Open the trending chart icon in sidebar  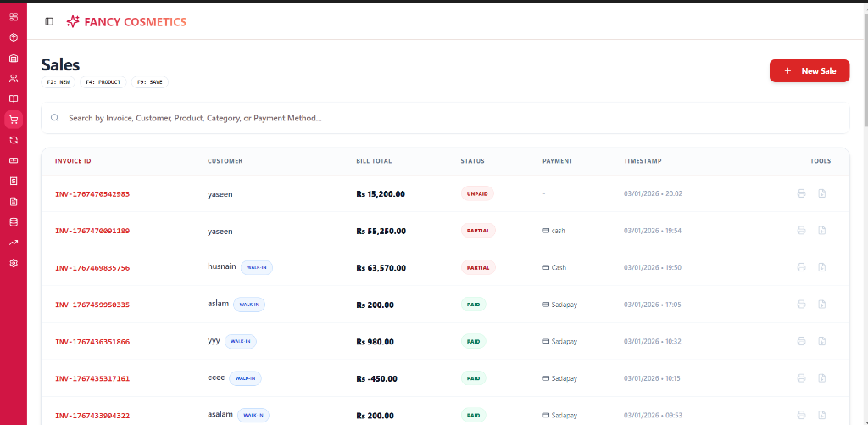[14, 243]
